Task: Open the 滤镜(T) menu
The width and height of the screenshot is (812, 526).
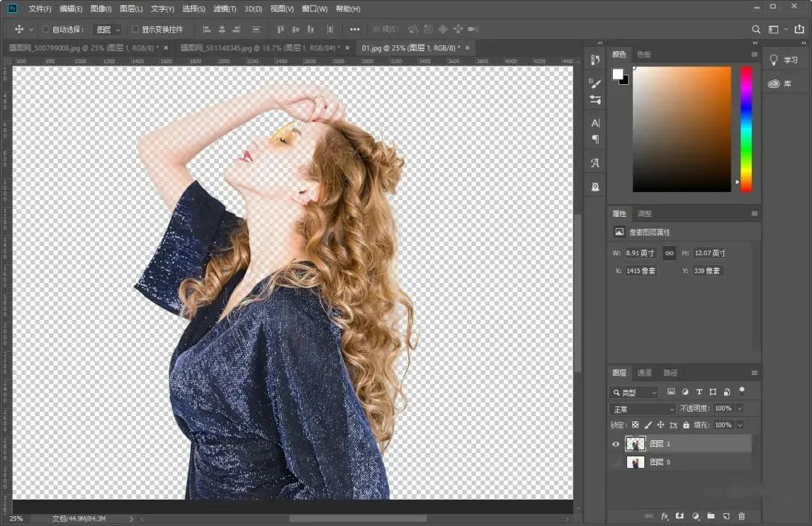Action: pyautogui.click(x=224, y=9)
